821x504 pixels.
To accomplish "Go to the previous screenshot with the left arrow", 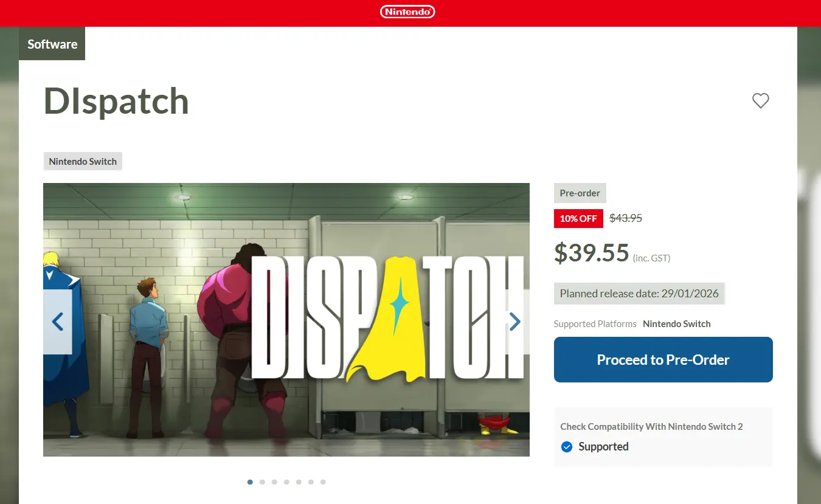I will pyautogui.click(x=58, y=322).
